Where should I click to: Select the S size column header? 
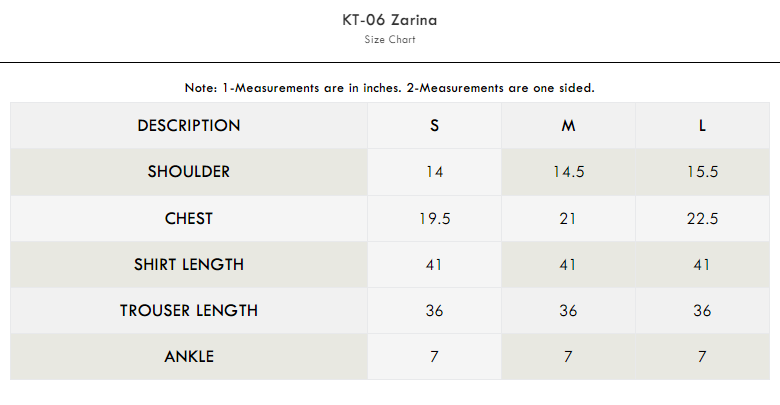(x=434, y=126)
